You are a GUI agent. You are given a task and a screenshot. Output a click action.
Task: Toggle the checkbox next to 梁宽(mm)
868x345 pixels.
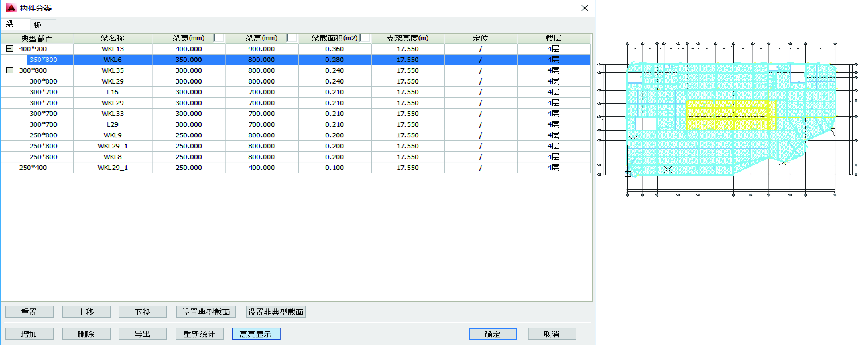point(219,38)
